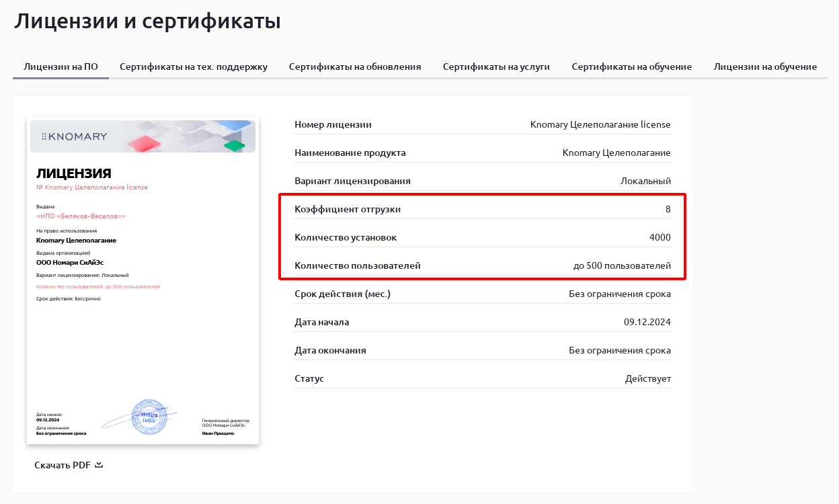The height and width of the screenshot is (504, 839).
Task: Click the Дата окончания label in details
Action: (330, 350)
